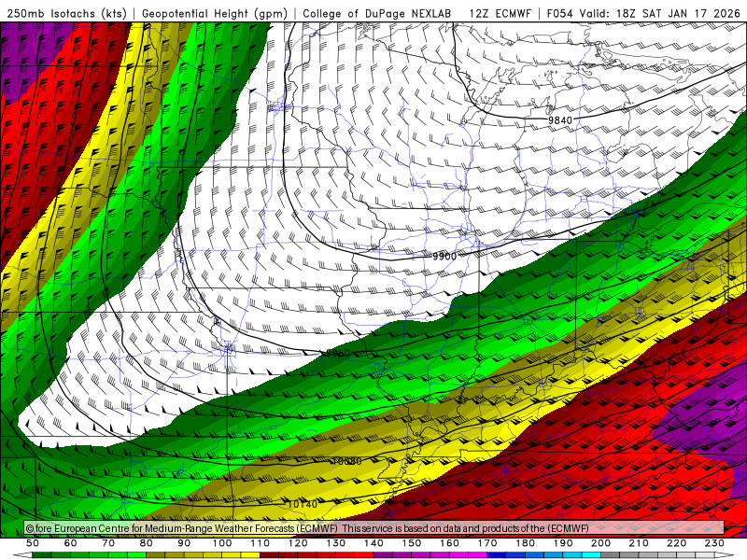Click the colorbar value 220
747x560 pixels.
pos(676,543)
